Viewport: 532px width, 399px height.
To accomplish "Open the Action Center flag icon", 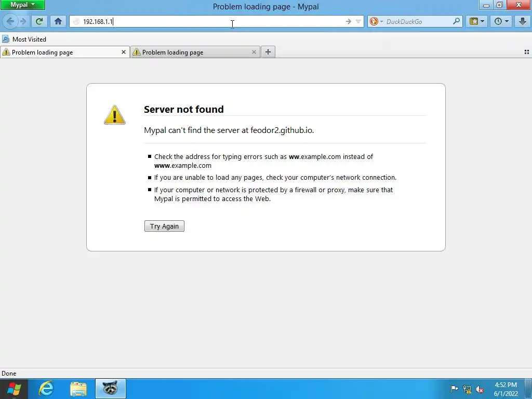I will point(454,389).
